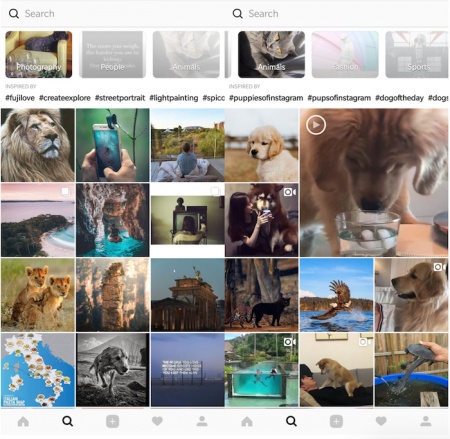The image size is (450, 439).
Task: Tap magnifier icon in right search bar
Action: click(237, 14)
